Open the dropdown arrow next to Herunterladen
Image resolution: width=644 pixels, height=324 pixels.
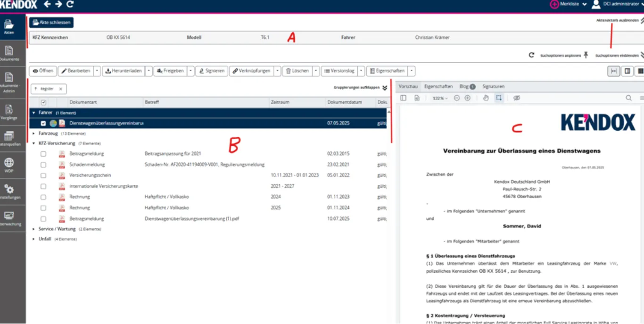coord(149,71)
